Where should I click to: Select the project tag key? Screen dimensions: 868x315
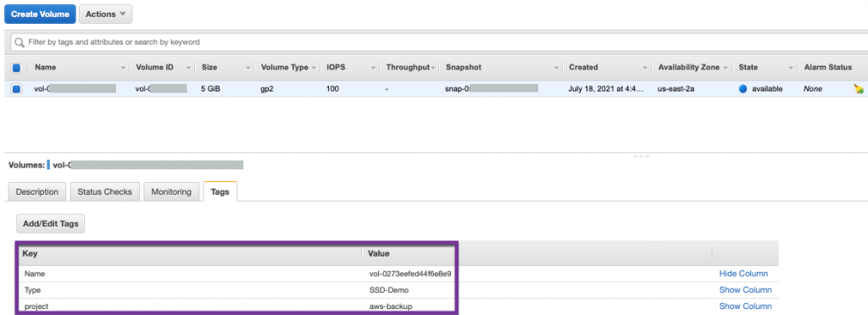click(x=36, y=307)
